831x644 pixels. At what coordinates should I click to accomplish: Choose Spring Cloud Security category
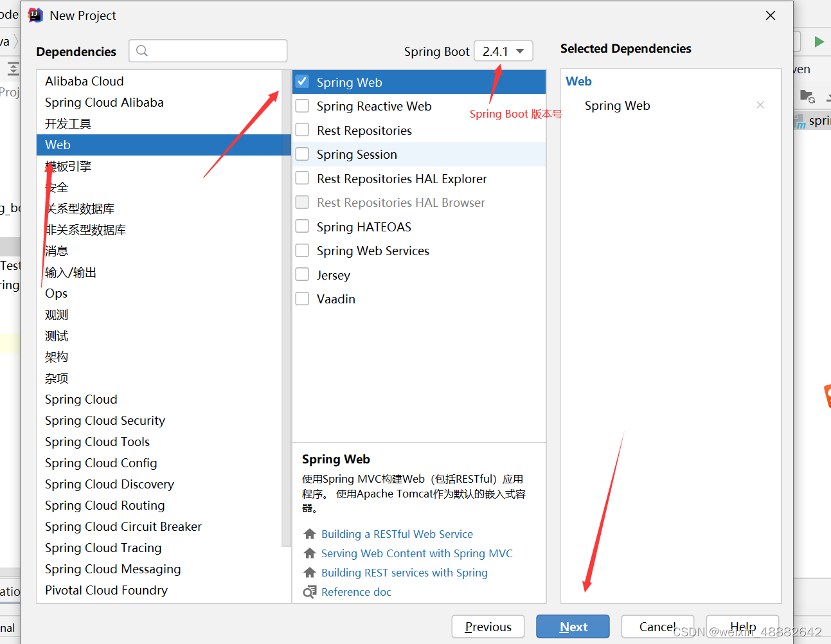pos(159,420)
